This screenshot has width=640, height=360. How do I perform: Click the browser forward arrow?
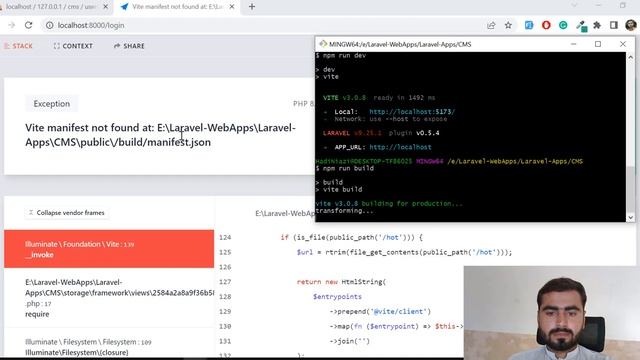11,25
